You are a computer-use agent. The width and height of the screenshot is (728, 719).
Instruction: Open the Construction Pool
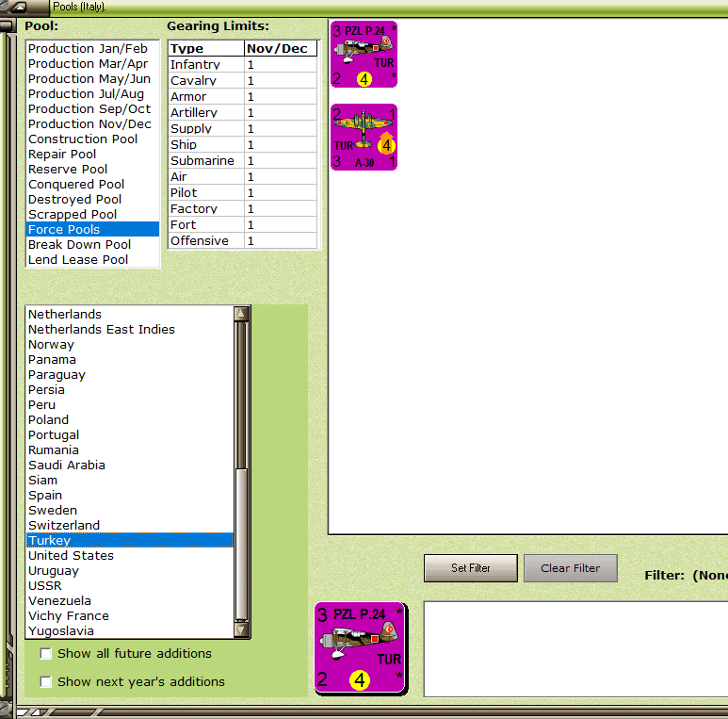(93, 139)
